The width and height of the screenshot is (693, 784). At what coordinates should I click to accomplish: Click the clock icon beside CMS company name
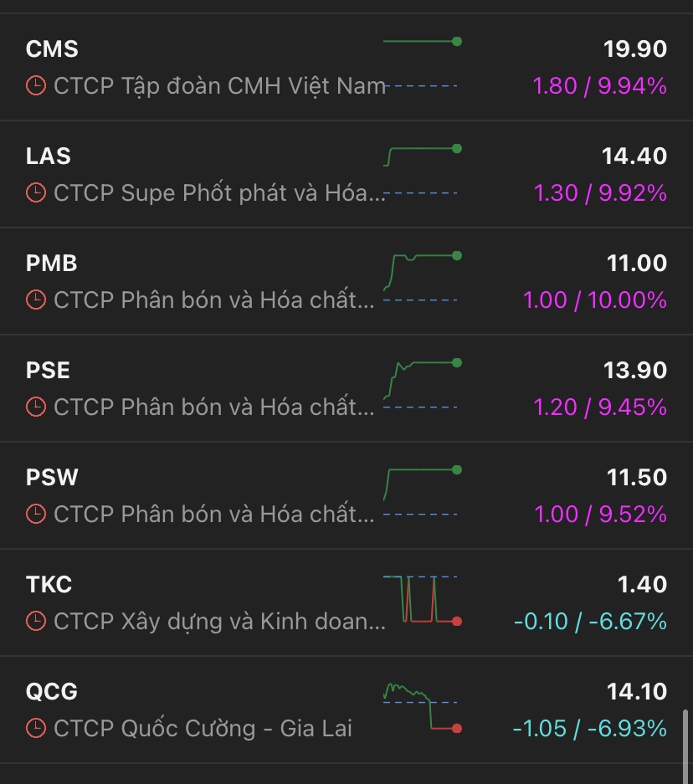click(x=36, y=85)
